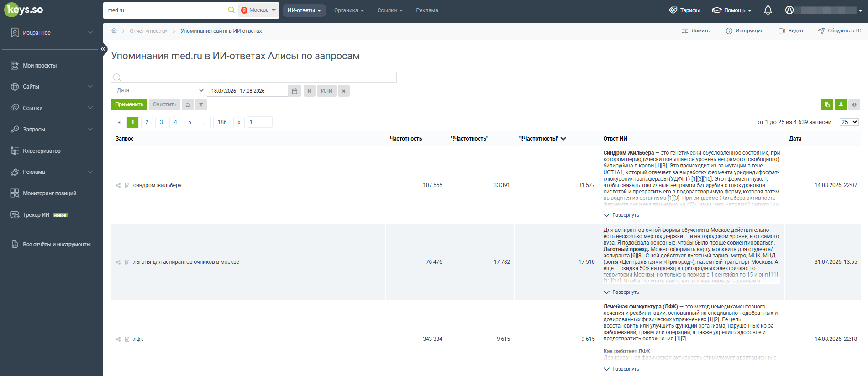Open the Москва region dropdown
This screenshot has height=376, width=868.
[x=258, y=10]
